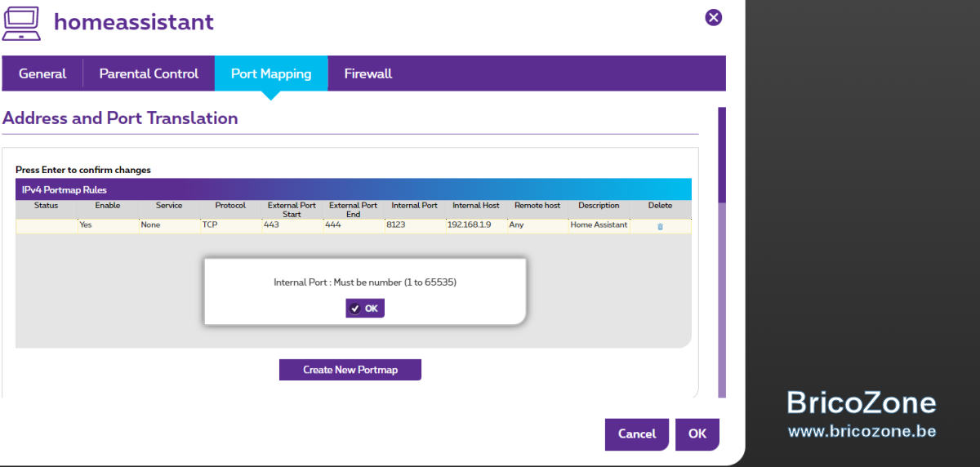Click the trash icon to delete the portmap rule
The height and width of the screenshot is (467, 980).
[660, 227]
